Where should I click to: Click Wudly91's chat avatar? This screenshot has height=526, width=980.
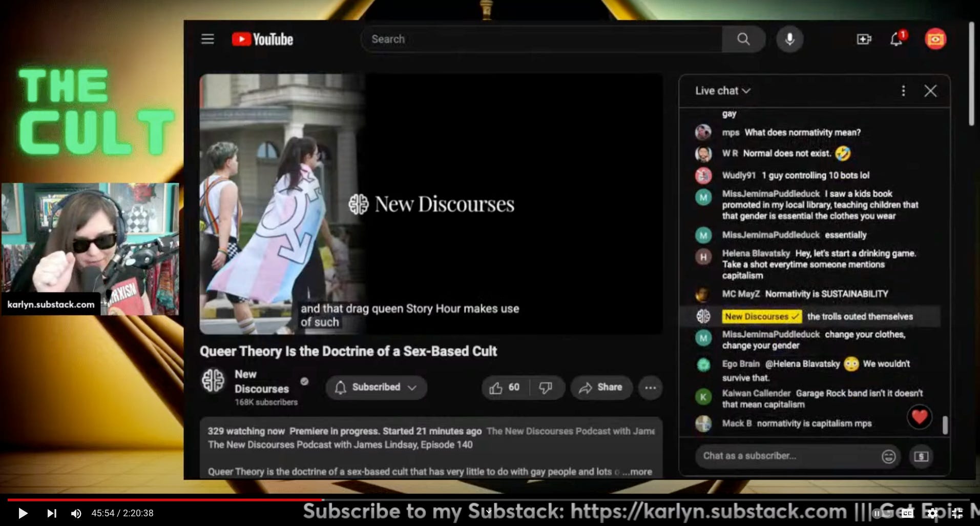[x=703, y=175]
